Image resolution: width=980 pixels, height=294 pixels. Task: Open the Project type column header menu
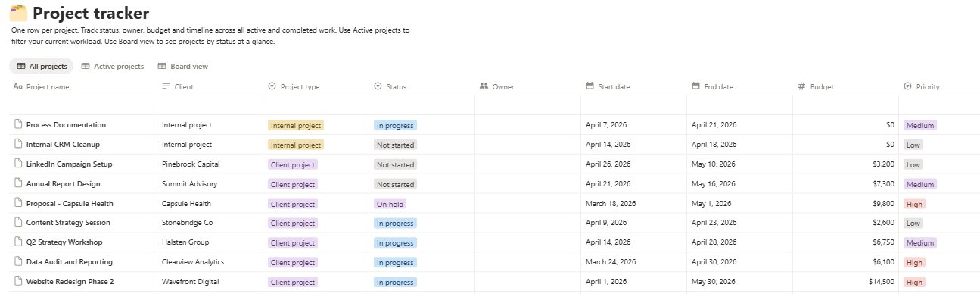(x=316, y=86)
